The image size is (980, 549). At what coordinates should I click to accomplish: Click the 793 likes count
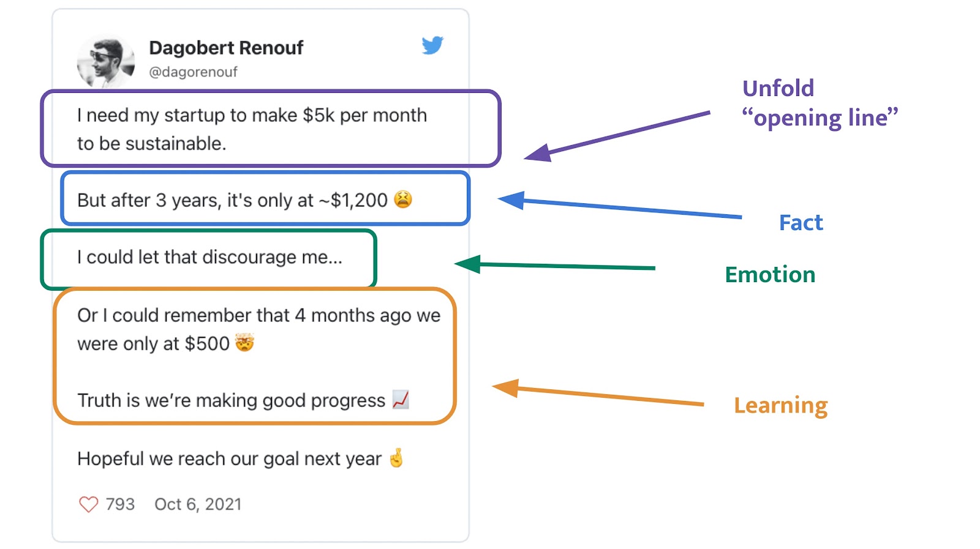click(x=120, y=504)
